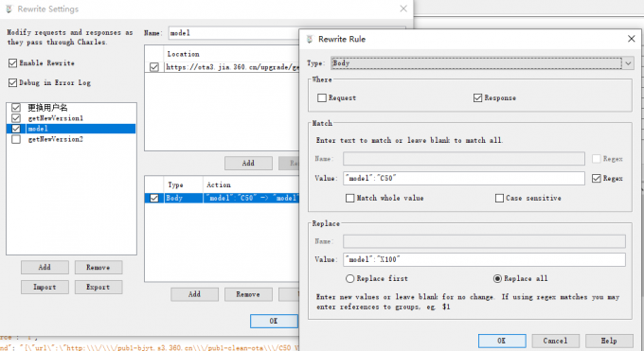This screenshot has width=644, height=351.
Task: Close the Rewrite Settings window
Action: tap(403, 9)
